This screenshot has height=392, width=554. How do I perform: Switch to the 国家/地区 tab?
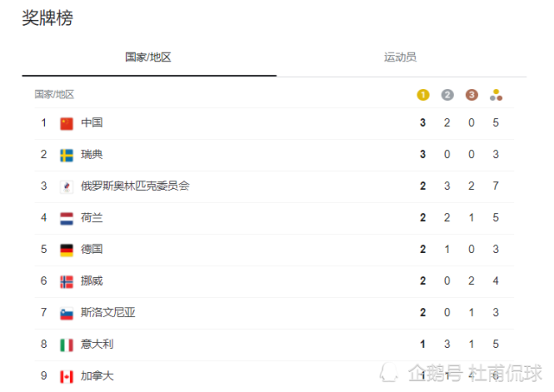pos(149,57)
